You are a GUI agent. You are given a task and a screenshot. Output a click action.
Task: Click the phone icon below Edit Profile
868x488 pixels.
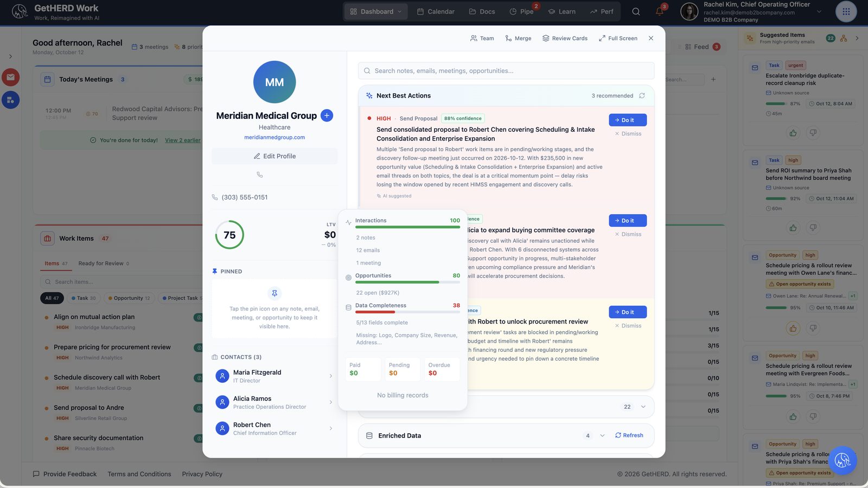point(260,175)
